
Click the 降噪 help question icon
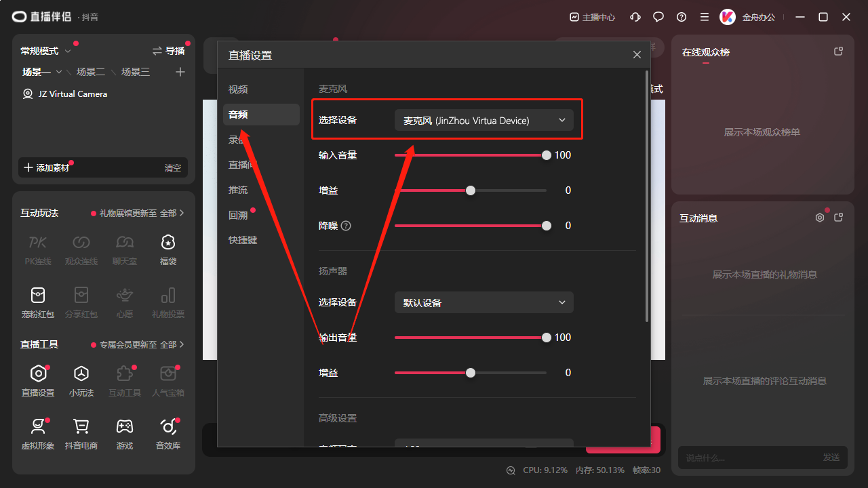[346, 226]
